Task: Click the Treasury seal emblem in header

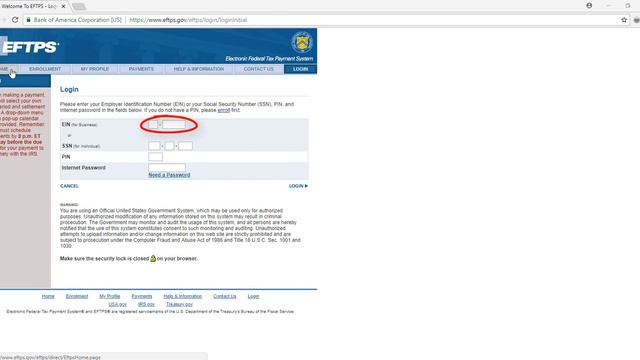Action: click(302, 42)
